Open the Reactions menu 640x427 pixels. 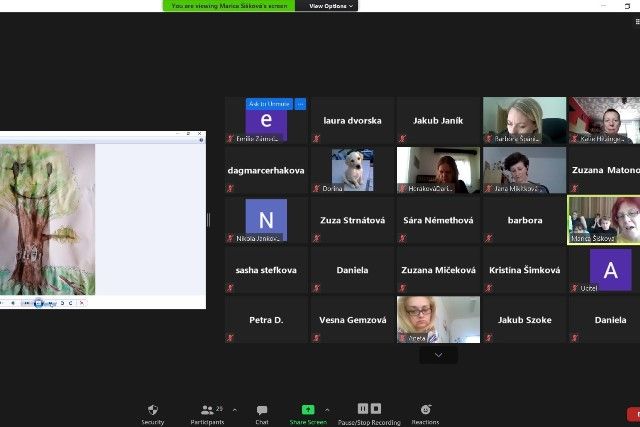coord(425,410)
